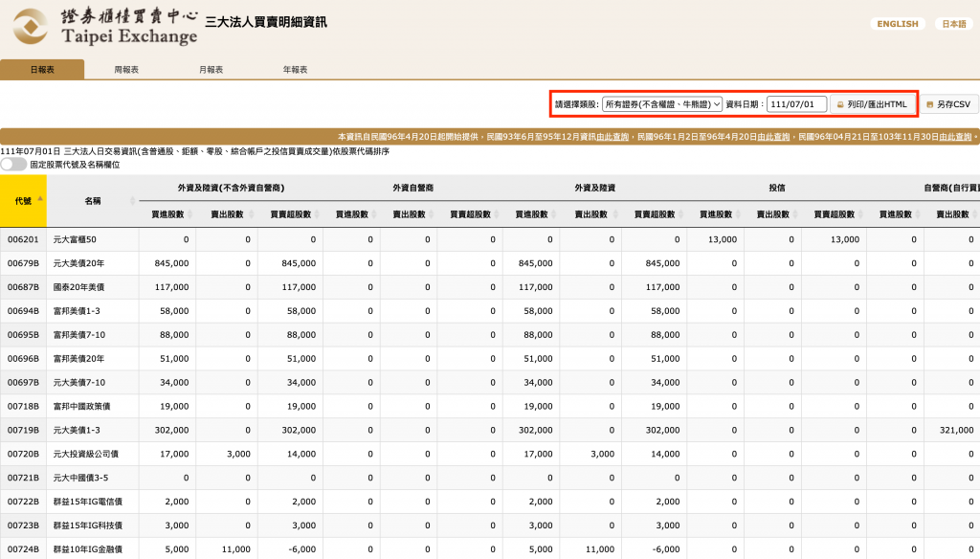Select name cell 元大富櫃50
The image size is (980, 559).
[93, 239]
